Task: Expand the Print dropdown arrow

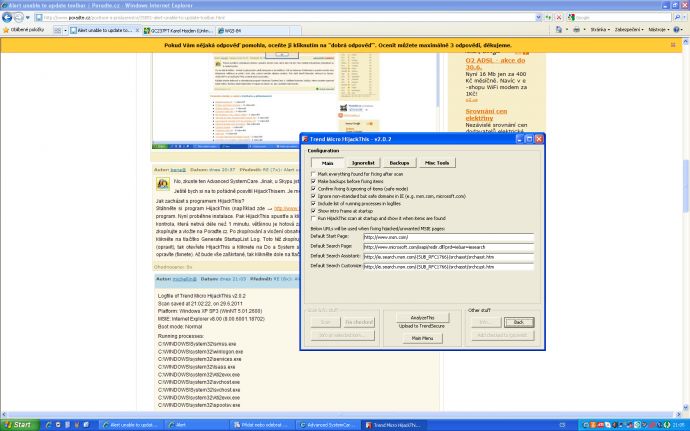Action: coord(584,29)
